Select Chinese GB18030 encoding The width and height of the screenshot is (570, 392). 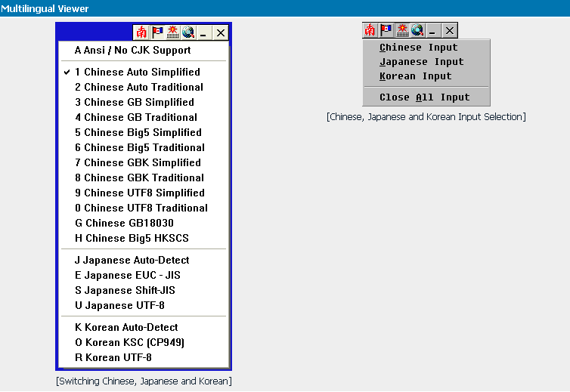tap(144, 223)
